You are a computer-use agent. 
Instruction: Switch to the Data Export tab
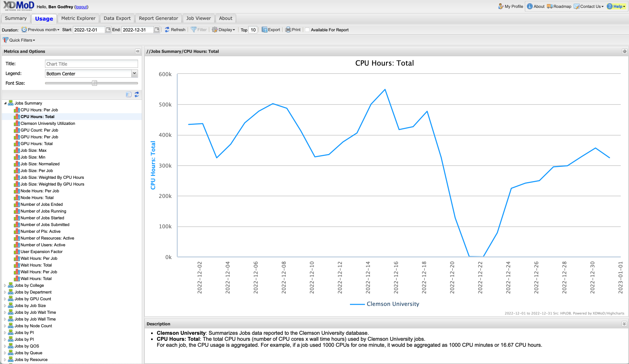117,18
